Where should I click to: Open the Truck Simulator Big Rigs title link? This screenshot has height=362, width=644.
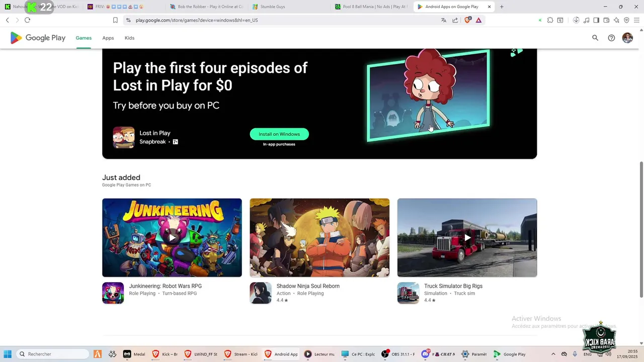(453, 286)
